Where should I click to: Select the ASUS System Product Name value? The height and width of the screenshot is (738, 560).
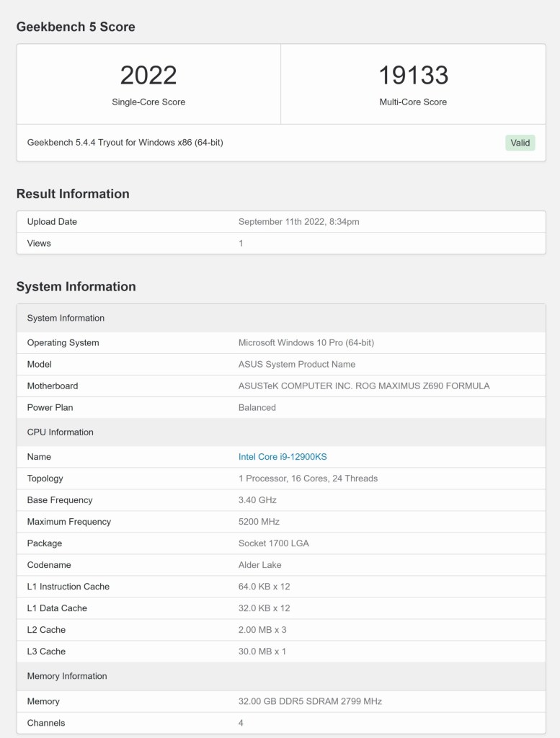(297, 364)
